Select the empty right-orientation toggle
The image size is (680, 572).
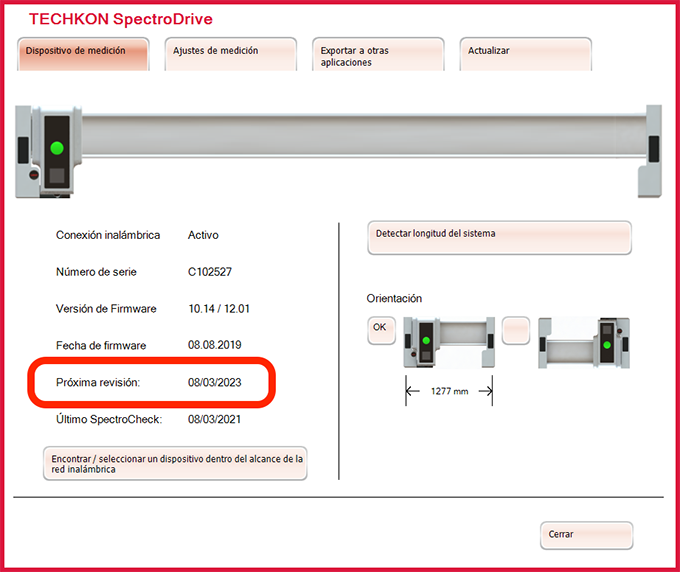pos(516,330)
